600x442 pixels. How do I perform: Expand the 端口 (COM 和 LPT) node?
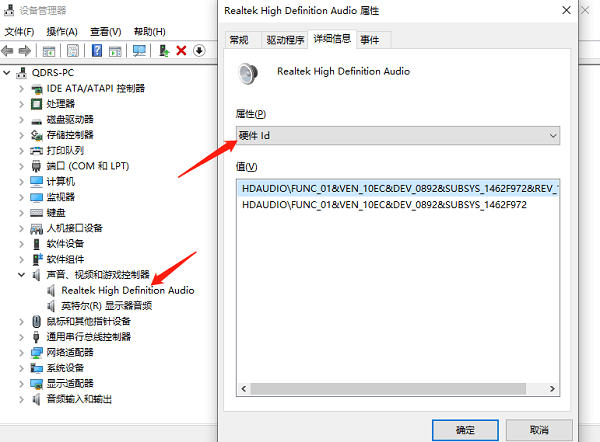point(21,166)
